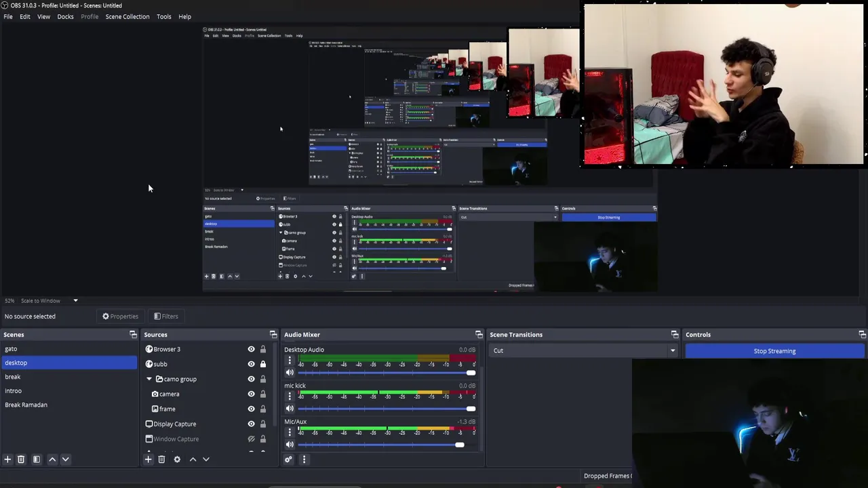The height and width of the screenshot is (488, 868).
Task: Move source up in Sources dock
Action: coord(193,459)
